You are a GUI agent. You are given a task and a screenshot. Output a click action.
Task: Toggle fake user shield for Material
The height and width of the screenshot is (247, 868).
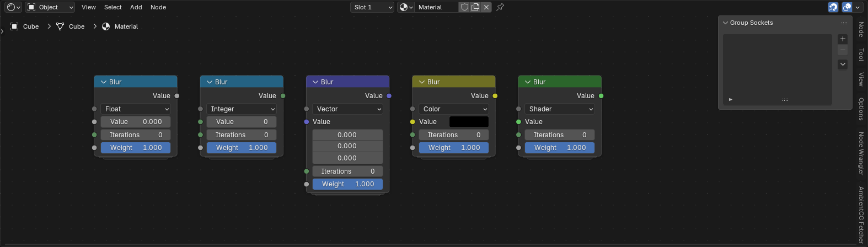point(464,7)
